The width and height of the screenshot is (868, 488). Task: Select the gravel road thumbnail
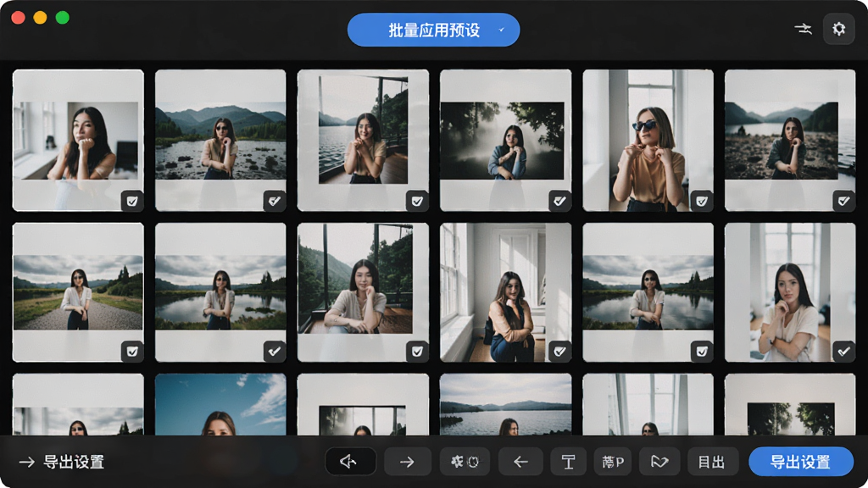(78, 292)
